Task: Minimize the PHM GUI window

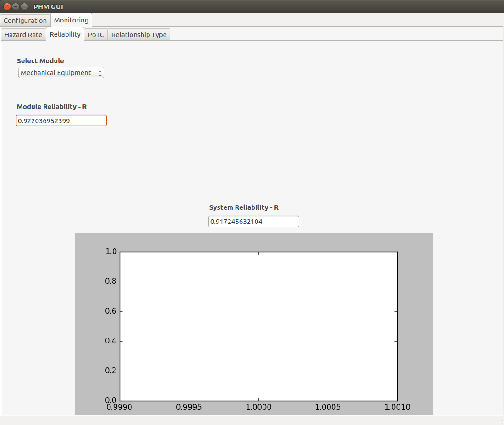Action: point(16,6)
